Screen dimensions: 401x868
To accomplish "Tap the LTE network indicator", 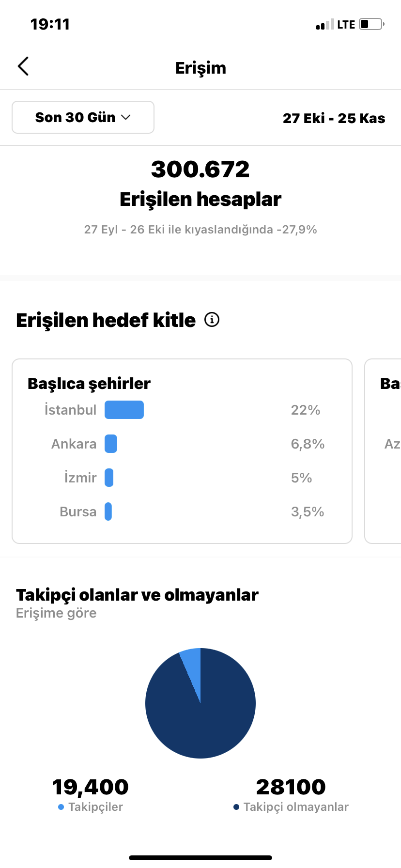I will click(x=346, y=25).
